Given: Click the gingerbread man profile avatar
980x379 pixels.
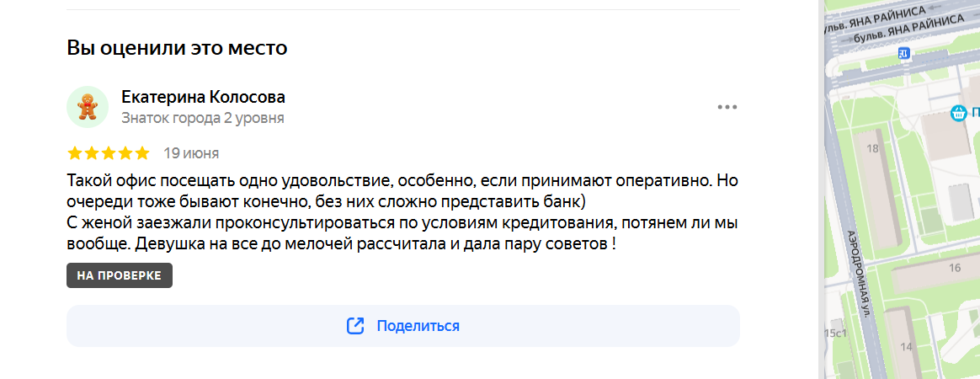Looking at the screenshot, I should pos(88,106).
